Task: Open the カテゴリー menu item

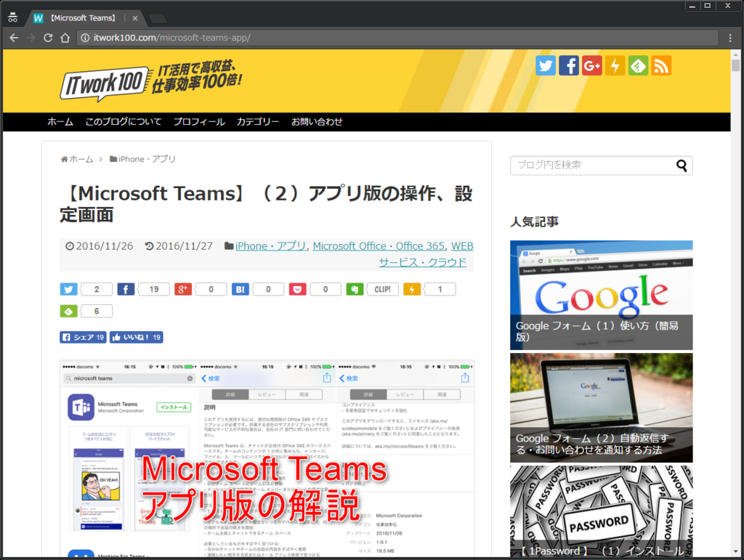Action: click(x=258, y=121)
